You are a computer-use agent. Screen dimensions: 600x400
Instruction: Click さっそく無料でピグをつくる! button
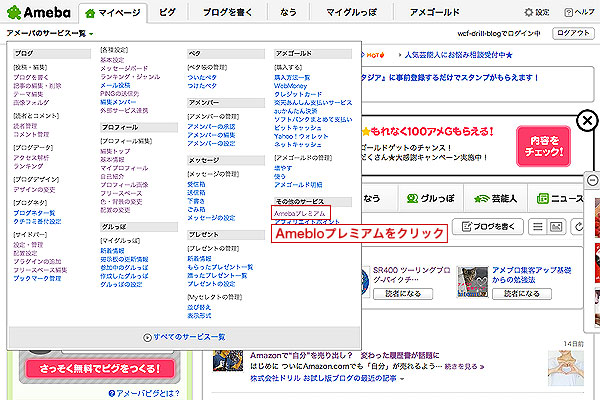[99, 368]
